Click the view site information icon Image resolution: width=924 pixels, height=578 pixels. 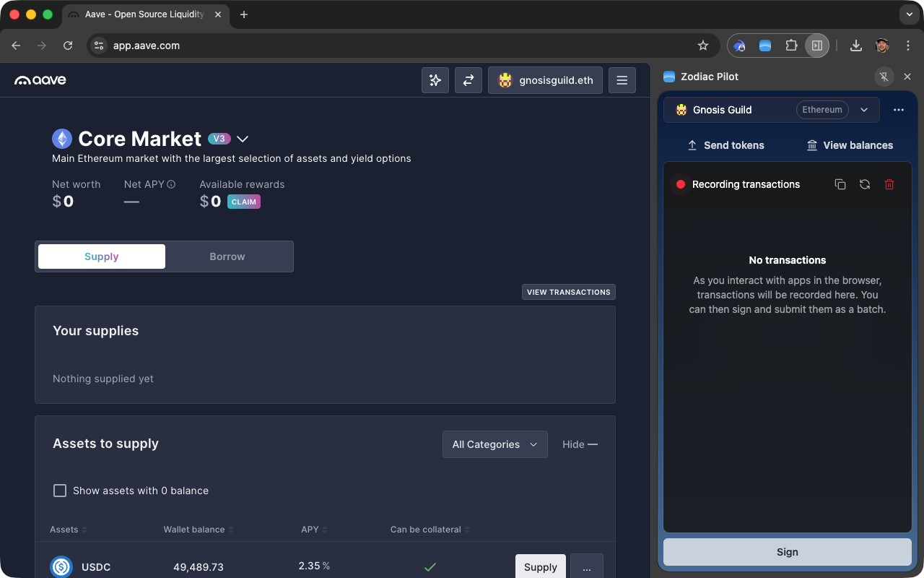(x=100, y=46)
